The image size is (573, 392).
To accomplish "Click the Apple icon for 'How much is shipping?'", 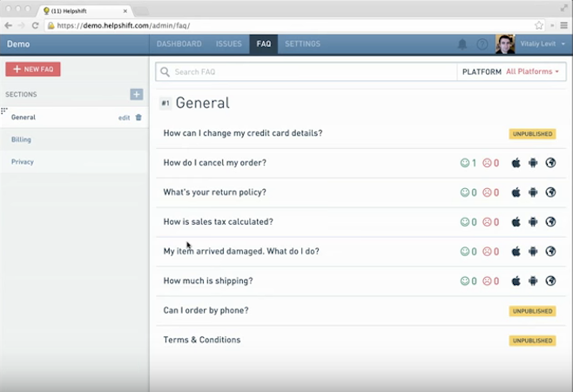I will [516, 280].
